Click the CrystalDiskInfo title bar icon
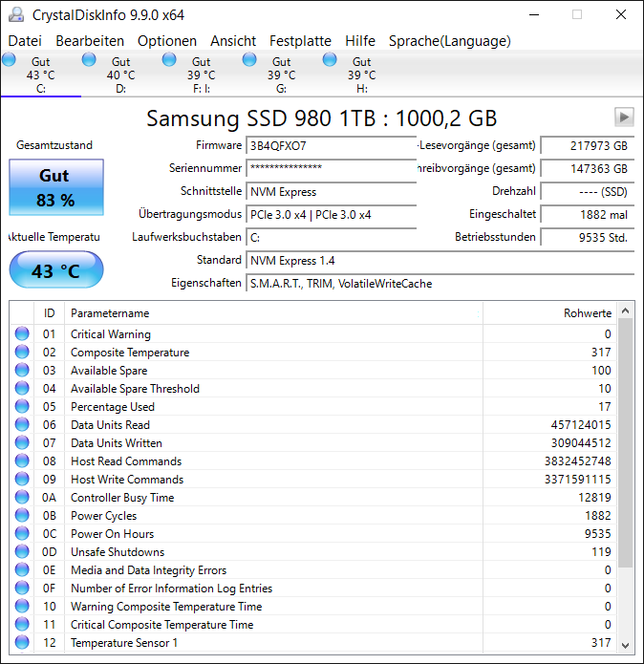Image resolution: width=644 pixels, height=664 pixels. 16,15
